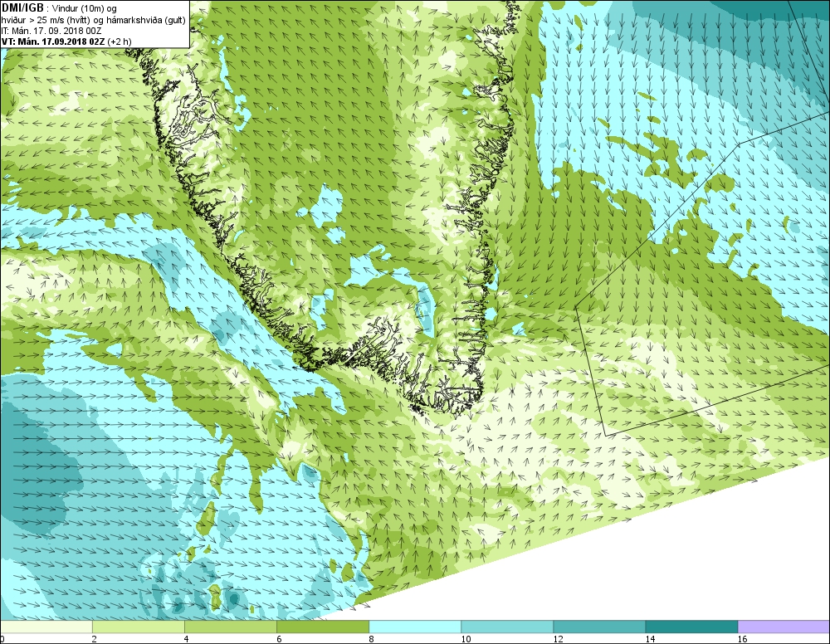Click the 0–2 m/s palest legend swatch

coord(46,627)
